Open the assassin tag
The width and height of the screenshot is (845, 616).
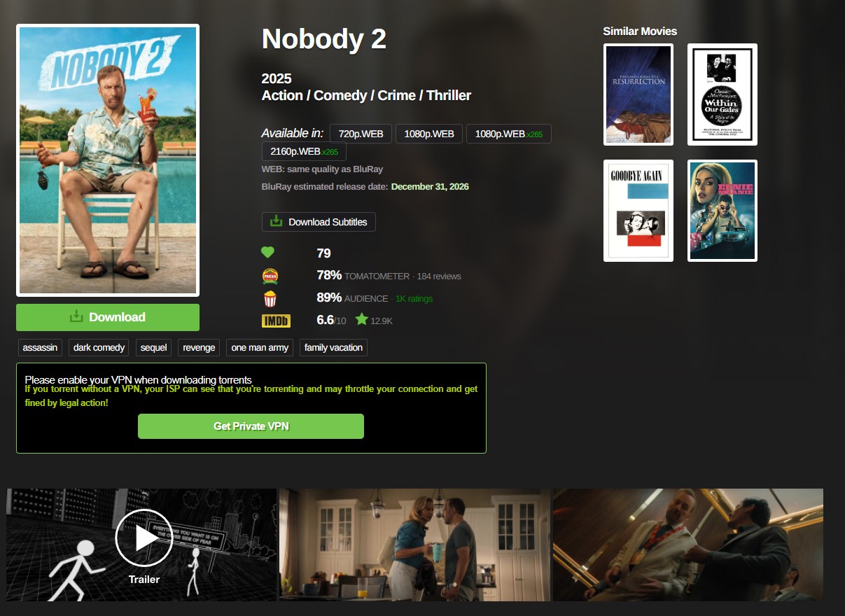pos(40,348)
